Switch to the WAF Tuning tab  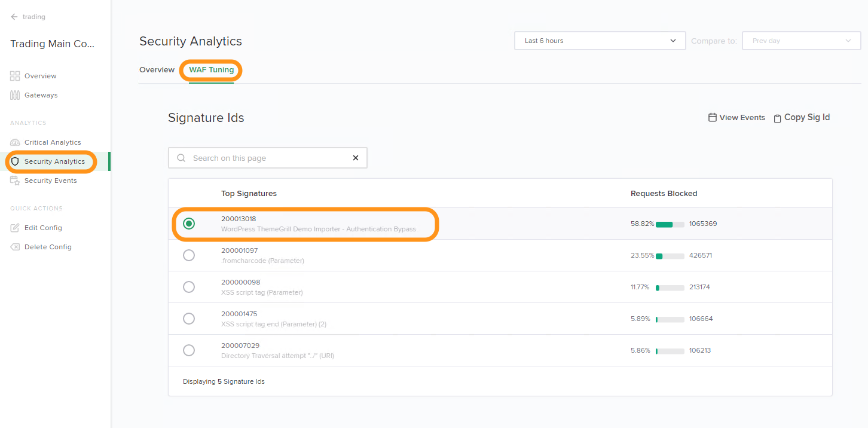click(x=212, y=70)
